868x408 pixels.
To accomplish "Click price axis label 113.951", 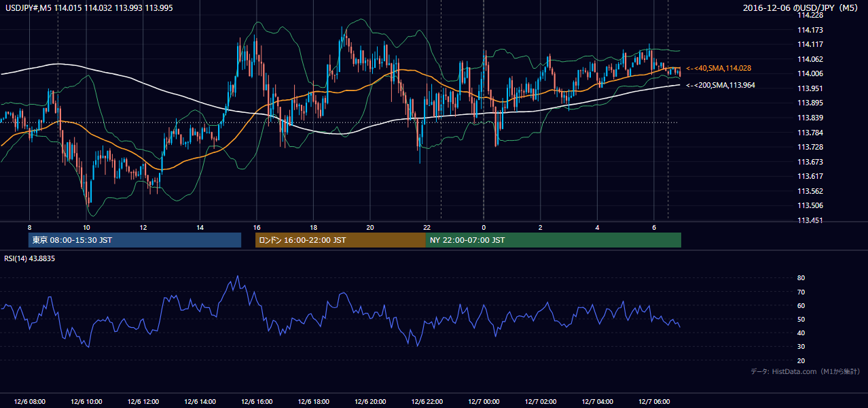I will pyautogui.click(x=810, y=88).
